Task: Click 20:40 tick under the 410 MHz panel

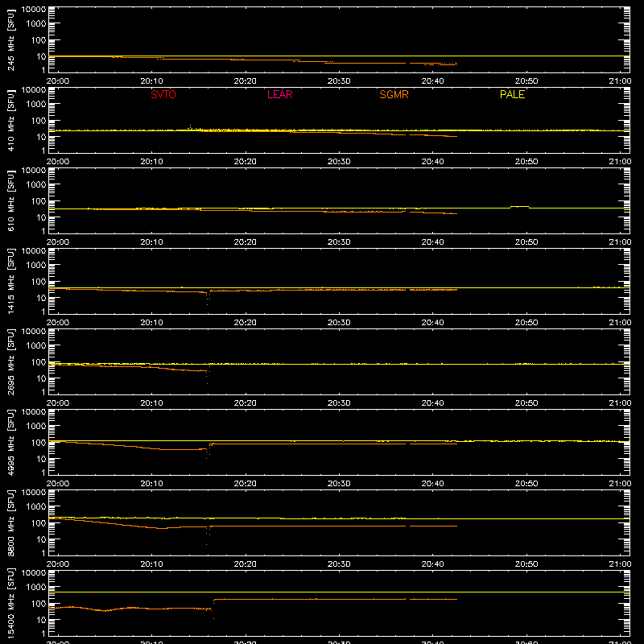Action: point(432,162)
